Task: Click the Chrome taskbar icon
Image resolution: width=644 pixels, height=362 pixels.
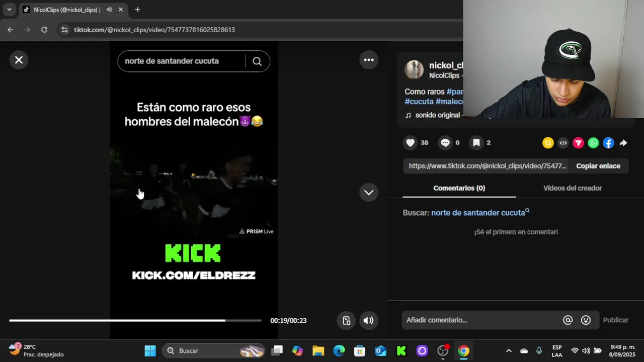Action: 463,350
